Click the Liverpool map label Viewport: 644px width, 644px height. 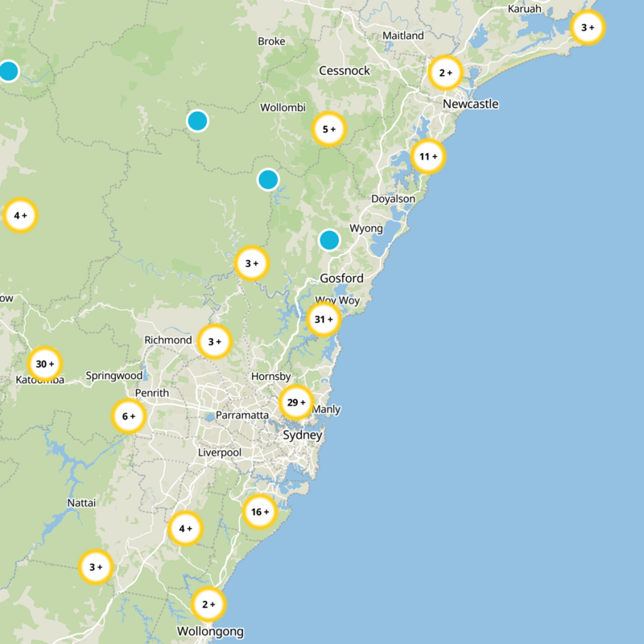(220, 452)
